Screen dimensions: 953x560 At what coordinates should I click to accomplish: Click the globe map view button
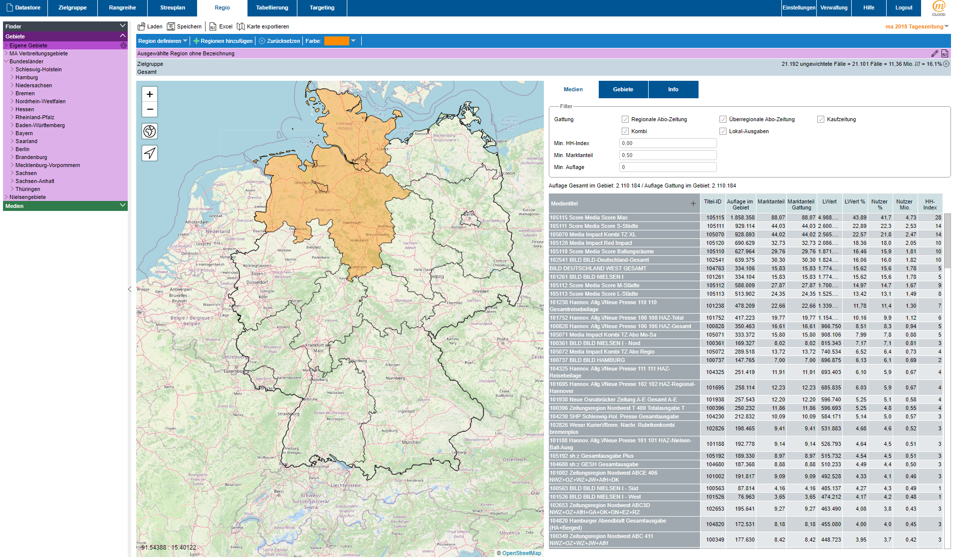[x=150, y=131]
